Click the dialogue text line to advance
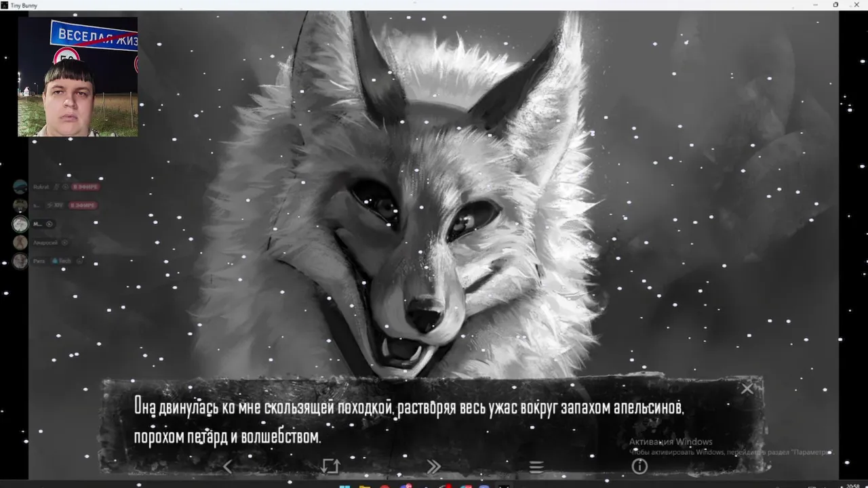The width and height of the screenshot is (868, 488). pyautogui.click(x=408, y=422)
